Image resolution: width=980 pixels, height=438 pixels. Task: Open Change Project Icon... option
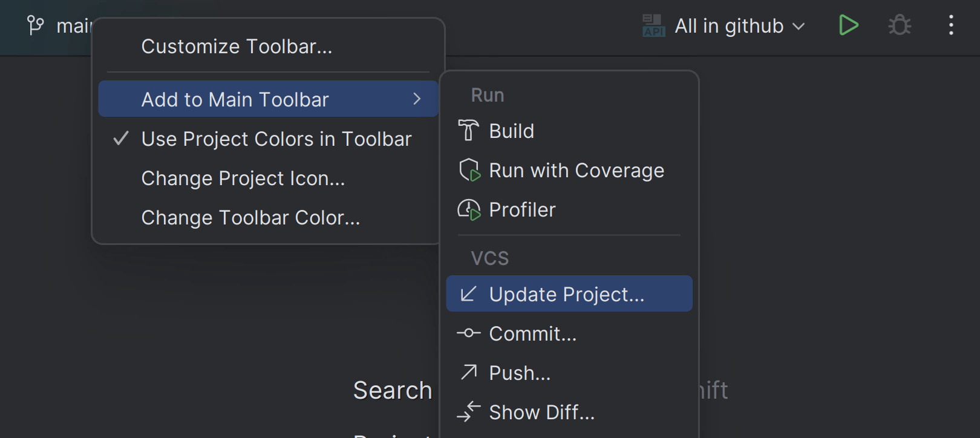[243, 178]
